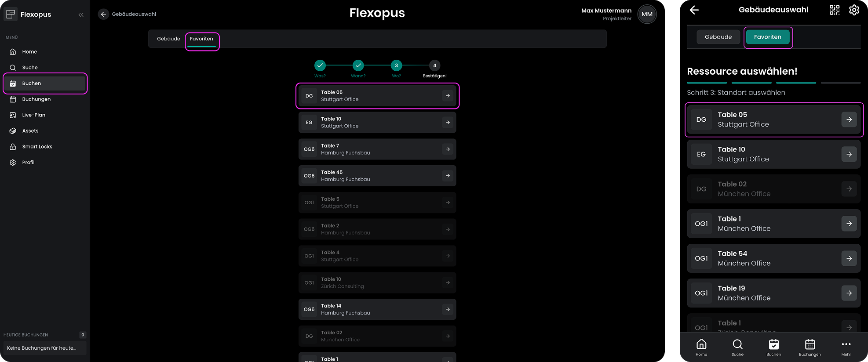This screenshot has width=868, height=362.
Task: Open Suche in the left sidebar
Action: [x=29, y=68]
